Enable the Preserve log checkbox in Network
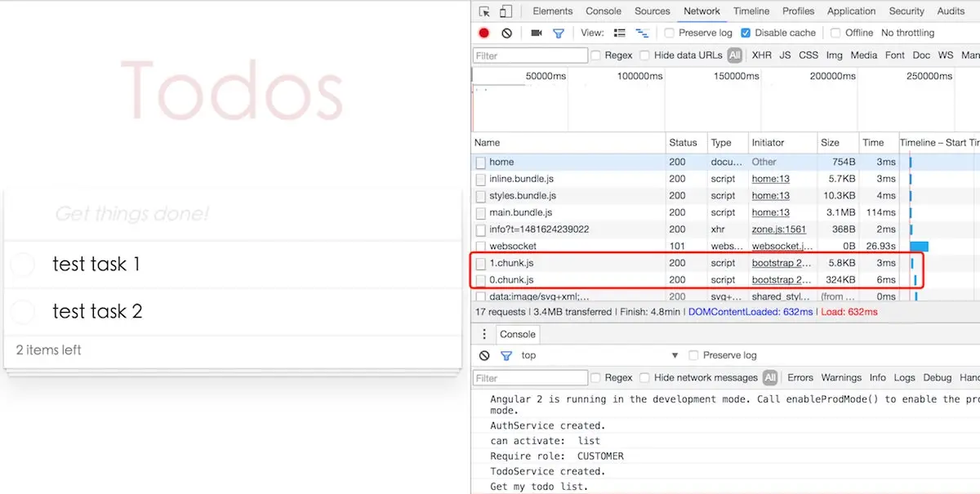Screen dimensions: 980x494 coord(670,33)
